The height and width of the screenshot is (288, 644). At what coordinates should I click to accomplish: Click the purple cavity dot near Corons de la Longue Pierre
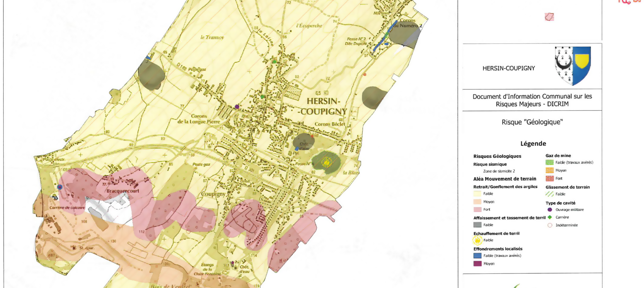(237, 107)
